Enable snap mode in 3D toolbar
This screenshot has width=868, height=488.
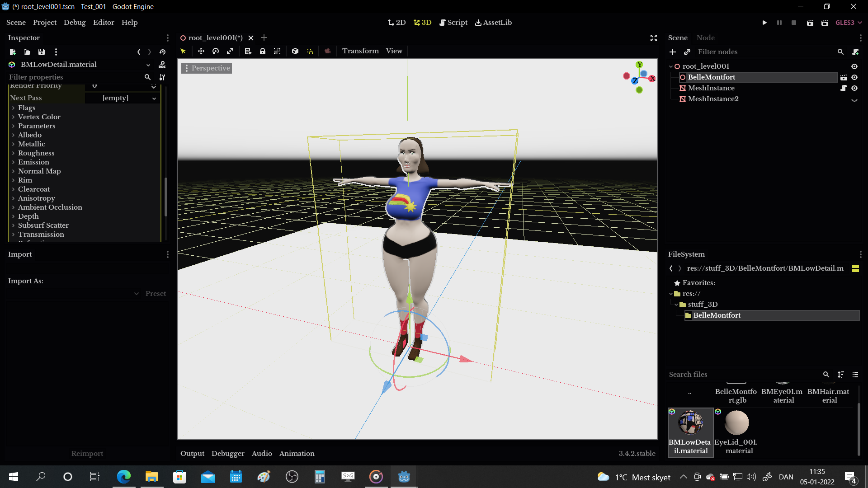[x=310, y=51]
